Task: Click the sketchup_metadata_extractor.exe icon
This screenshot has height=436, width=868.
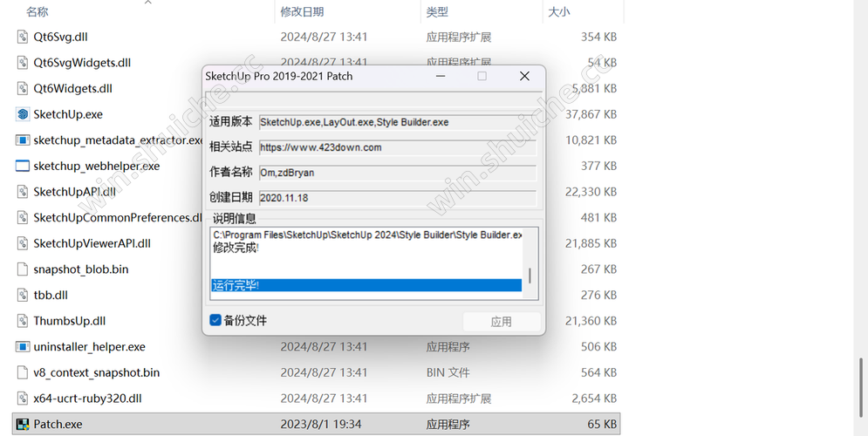Action: pyautogui.click(x=23, y=140)
